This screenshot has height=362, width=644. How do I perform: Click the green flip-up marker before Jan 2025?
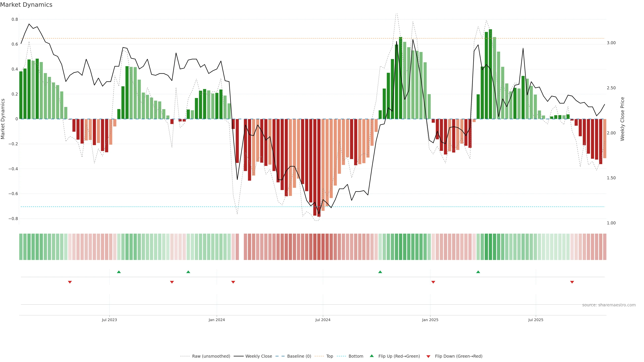point(380,272)
